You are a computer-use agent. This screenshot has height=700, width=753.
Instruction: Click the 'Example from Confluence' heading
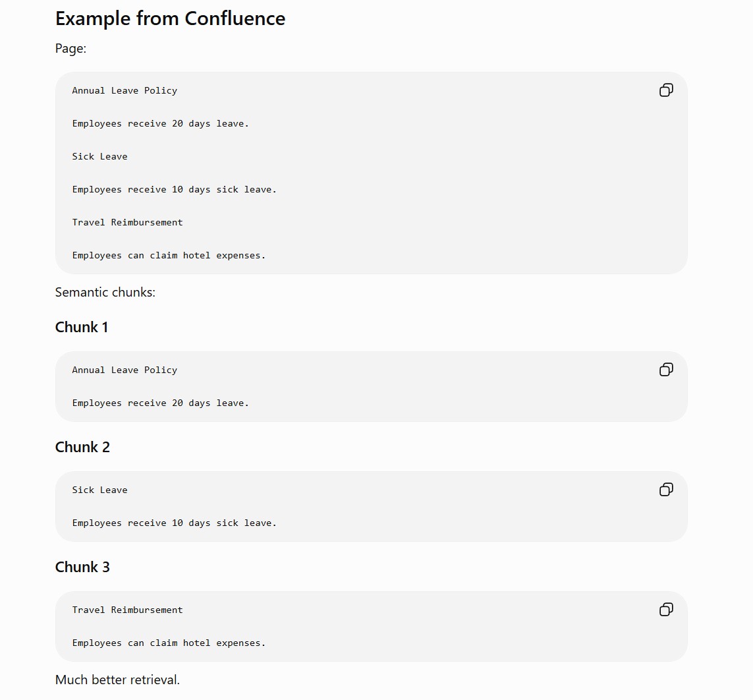tap(170, 18)
